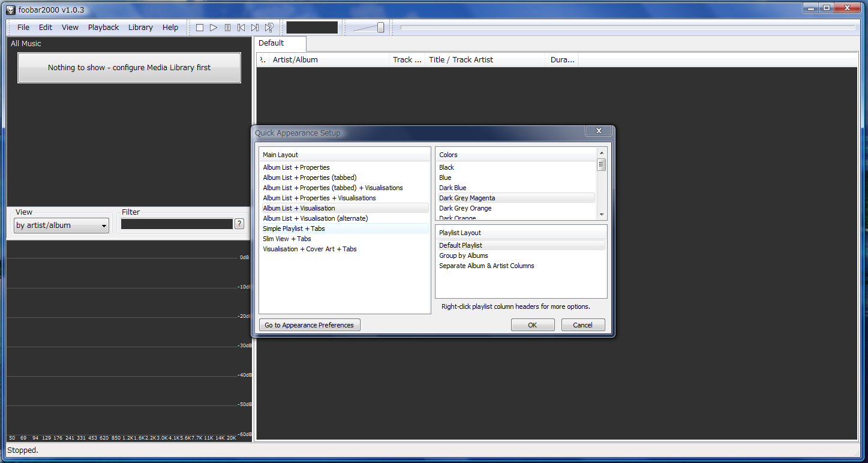The height and width of the screenshot is (463, 868).
Task: Pick 'Slim View + Tabs' layout
Action: point(345,239)
